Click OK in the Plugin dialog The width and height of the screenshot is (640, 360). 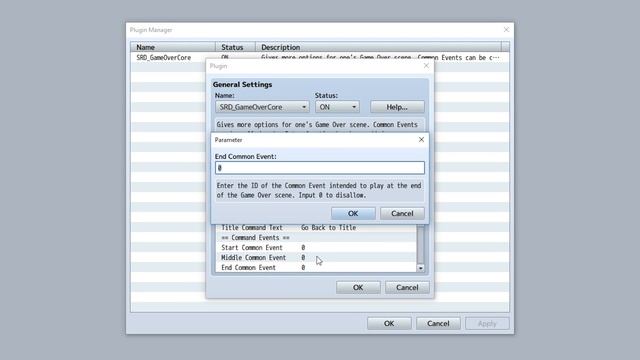pyautogui.click(x=358, y=287)
